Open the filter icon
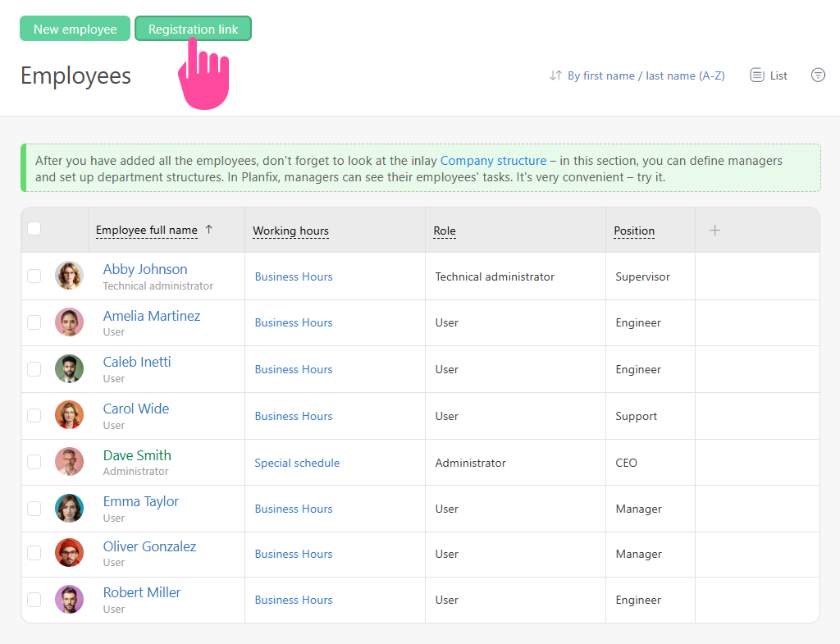Screen dimensions: 840x644 818,75
